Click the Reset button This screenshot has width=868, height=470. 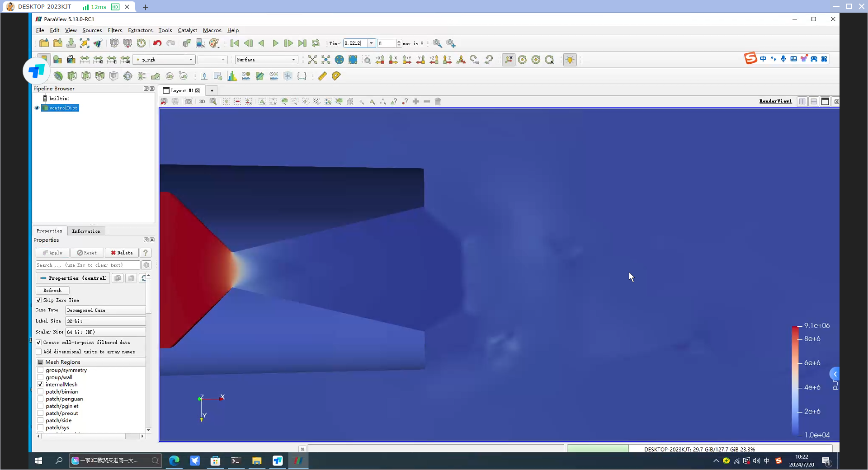(x=87, y=253)
